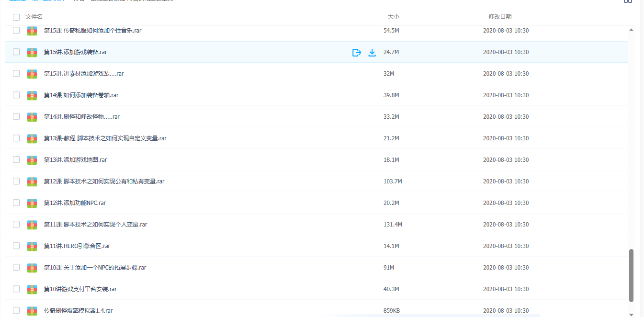Click the vertical scrollbar thumb in the file list
The height and width of the screenshot is (317, 644).
click(631, 275)
